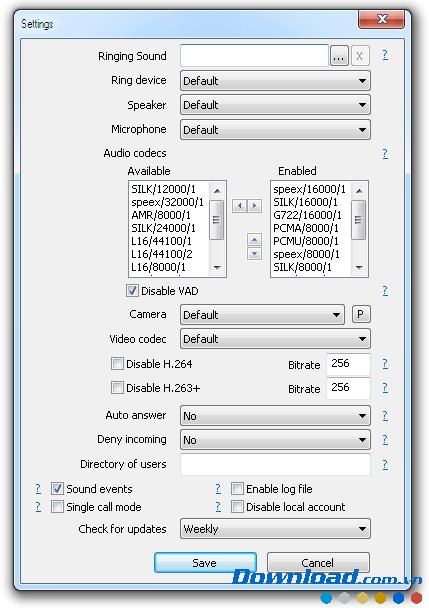
Task: Toggle the Disable VAD checkbox
Action: pyautogui.click(x=132, y=291)
